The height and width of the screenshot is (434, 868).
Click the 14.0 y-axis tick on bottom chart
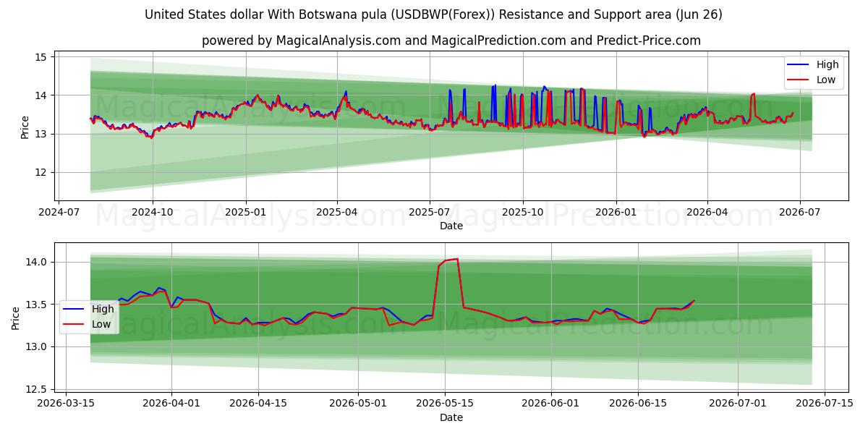point(36,262)
